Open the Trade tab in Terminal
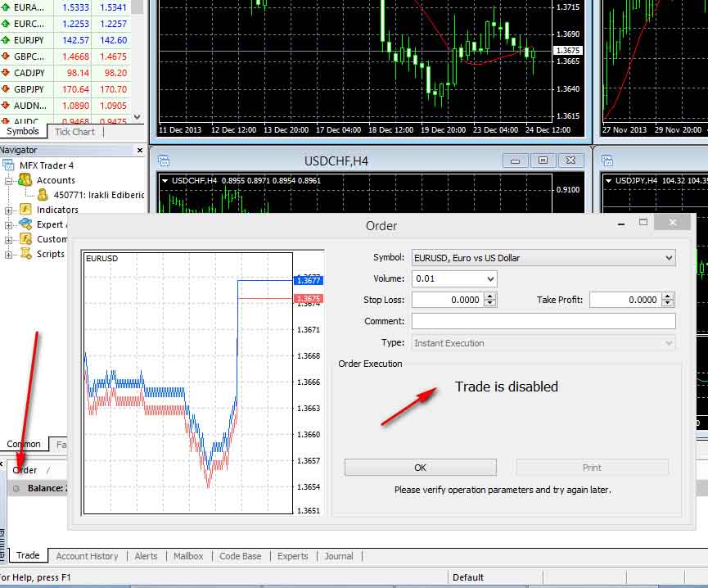Viewport: 708px width, 588px height. coord(28,555)
